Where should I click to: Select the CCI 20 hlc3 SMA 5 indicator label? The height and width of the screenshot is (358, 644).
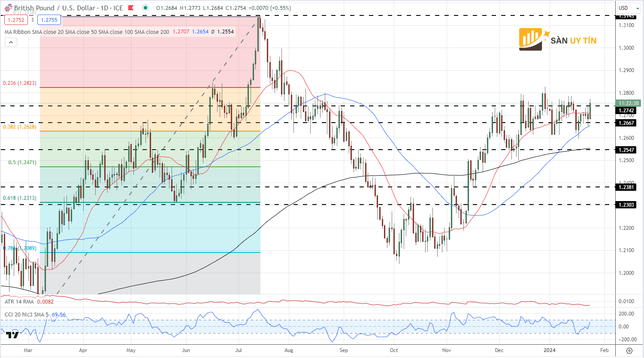(27, 315)
